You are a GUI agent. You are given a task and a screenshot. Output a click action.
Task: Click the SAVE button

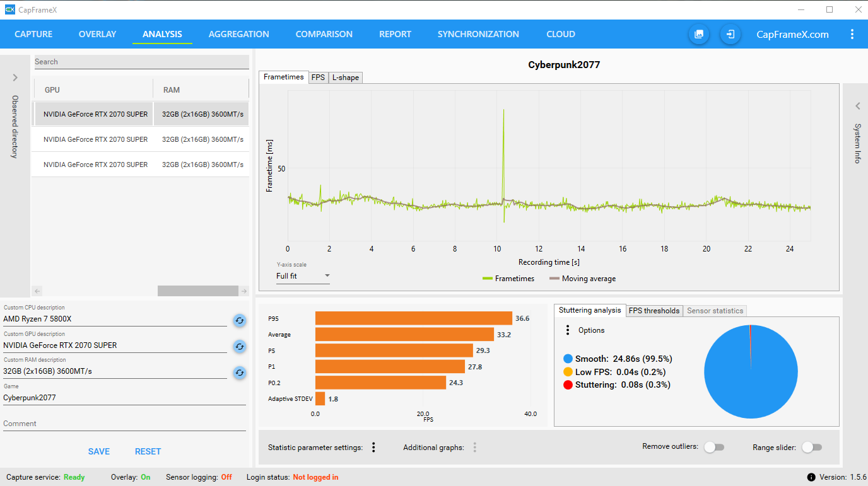click(x=98, y=451)
